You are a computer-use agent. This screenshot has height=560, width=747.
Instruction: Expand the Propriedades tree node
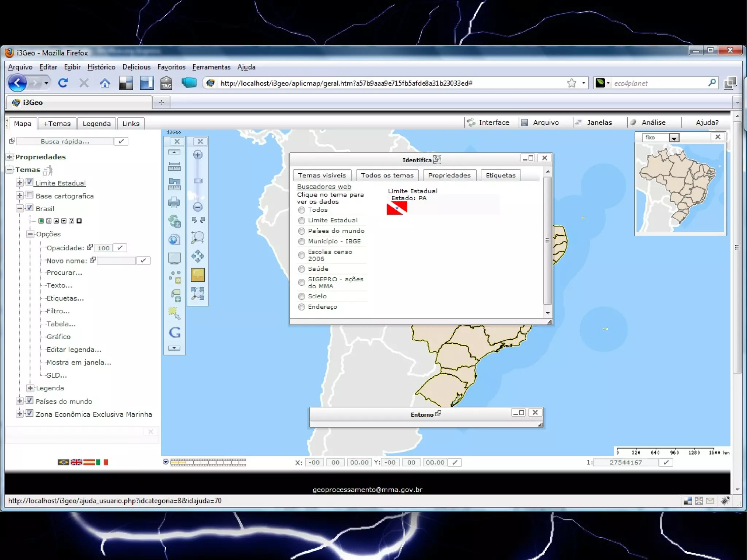pos(9,157)
